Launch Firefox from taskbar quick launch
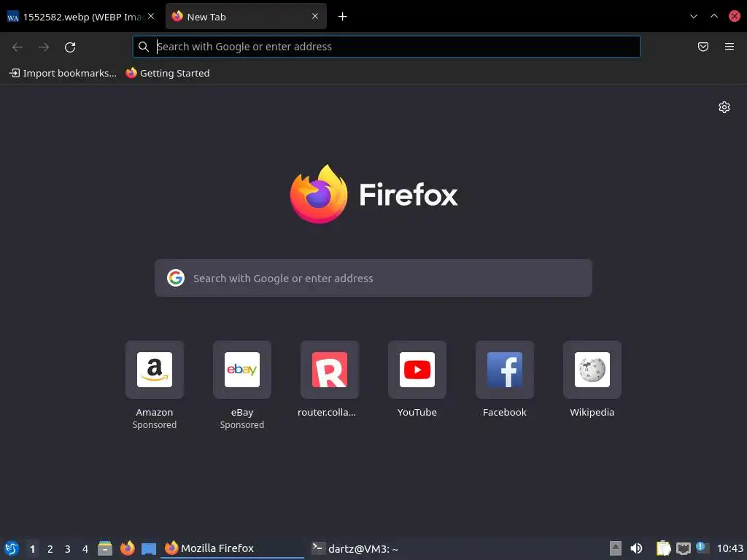Viewport: 747px width, 560px height. [x=127, y=548]
